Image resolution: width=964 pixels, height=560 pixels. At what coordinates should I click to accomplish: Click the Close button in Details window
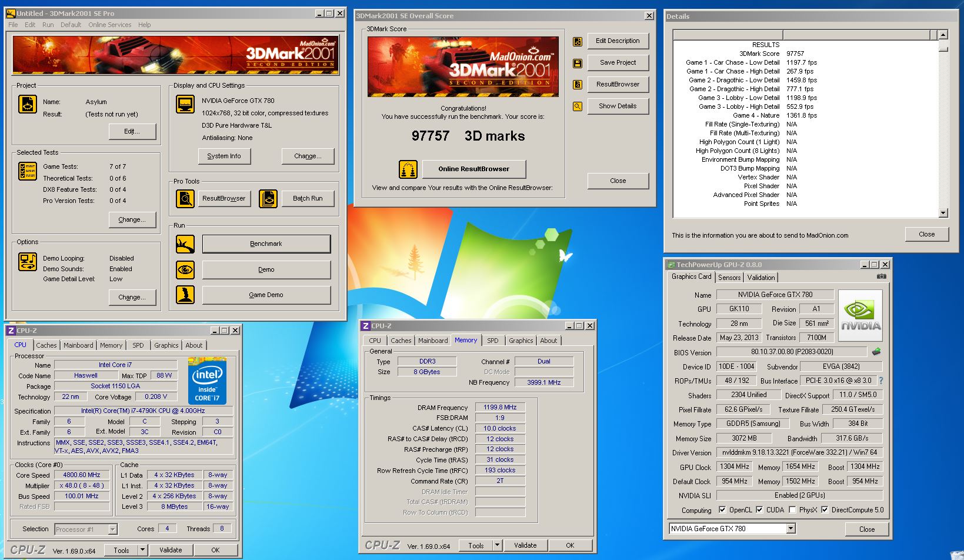point(926,234)
